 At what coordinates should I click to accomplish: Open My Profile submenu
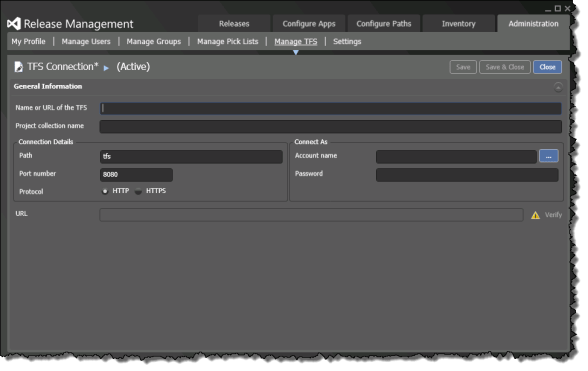tap(28, 42)
